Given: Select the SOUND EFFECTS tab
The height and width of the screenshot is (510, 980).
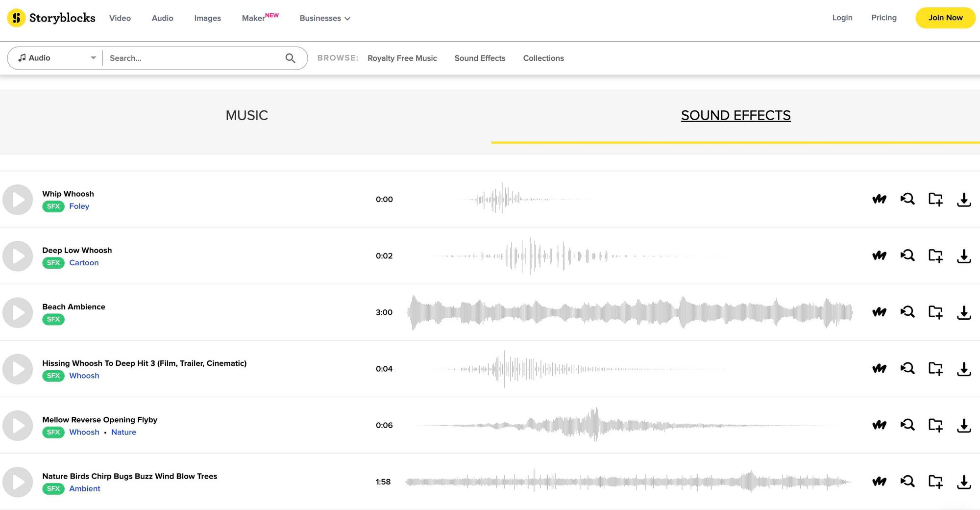Looking at the screenshot, I should point(735,116).
